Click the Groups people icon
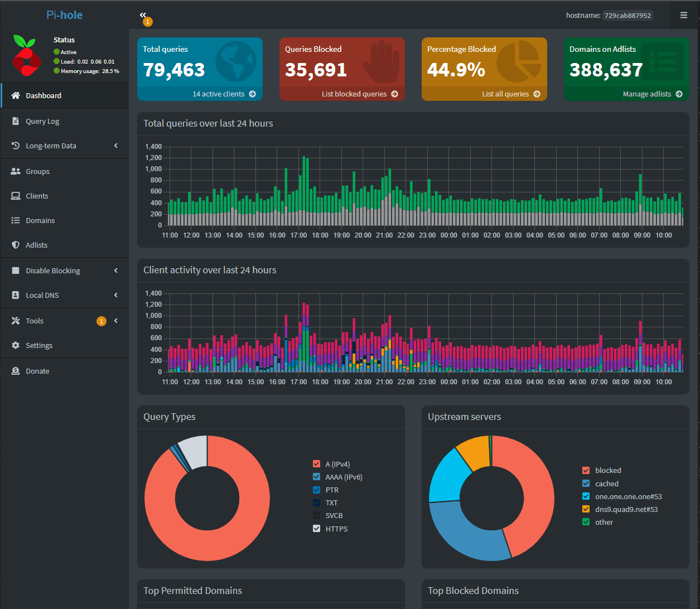This screenshot has width=700, height=609. (x=16, y=171)
